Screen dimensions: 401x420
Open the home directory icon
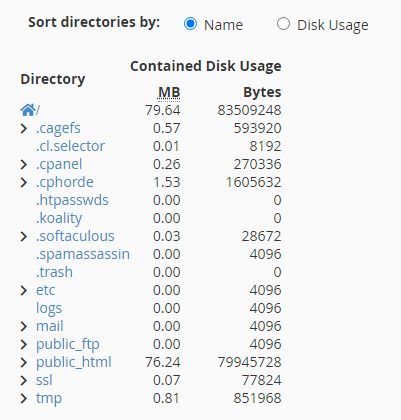point(28,110)
